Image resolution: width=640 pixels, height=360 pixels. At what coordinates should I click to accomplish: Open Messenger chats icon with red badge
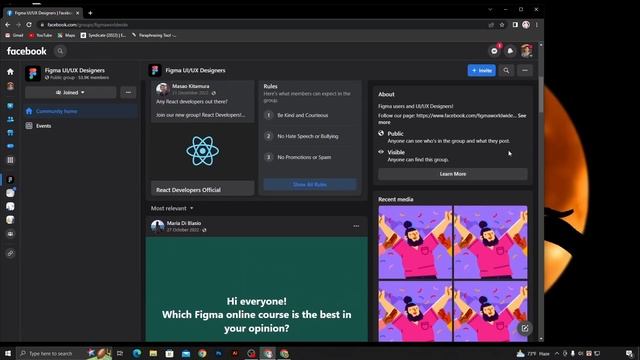[494, 51]
